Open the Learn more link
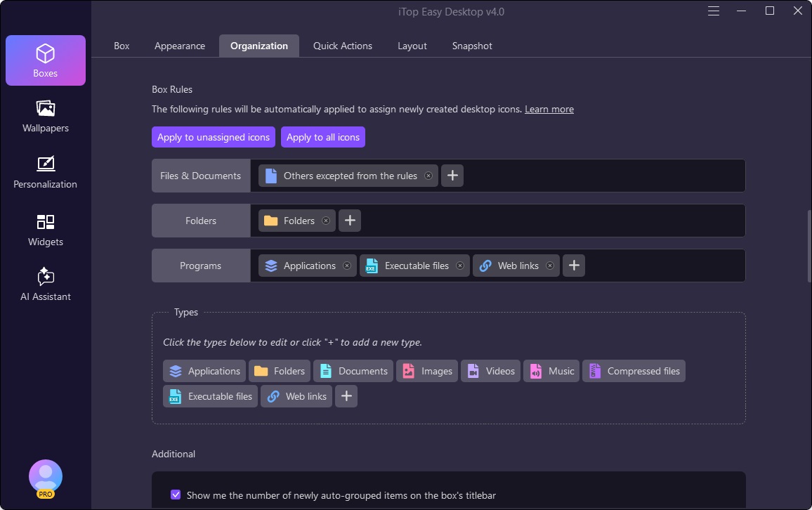The height and width of the screenshot is (510, 812). click(549, 109)
